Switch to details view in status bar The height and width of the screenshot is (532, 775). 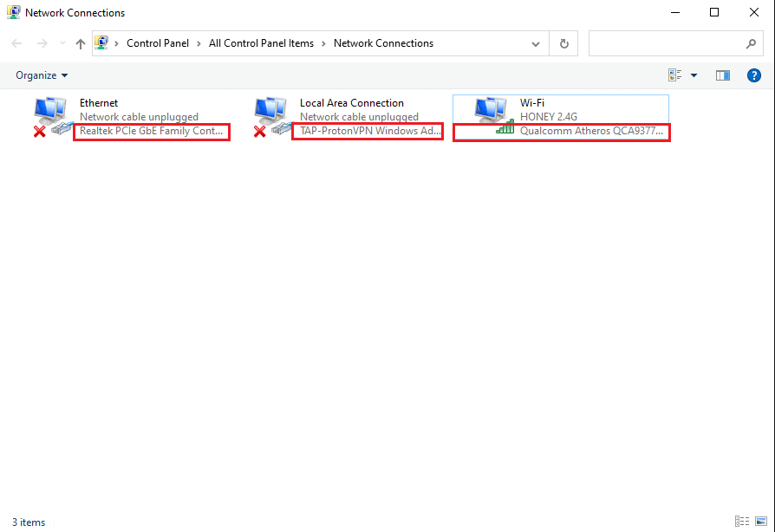[x=742, y=522]
